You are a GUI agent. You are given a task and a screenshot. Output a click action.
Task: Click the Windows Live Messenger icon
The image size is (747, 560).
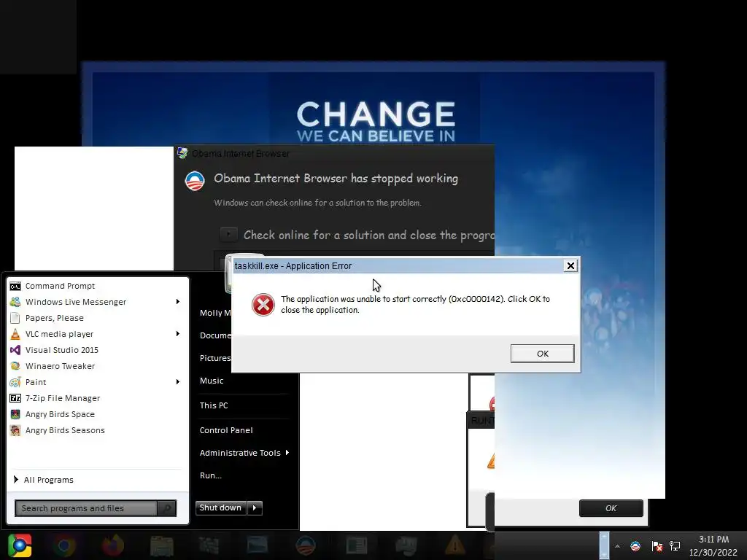(15, 302)
